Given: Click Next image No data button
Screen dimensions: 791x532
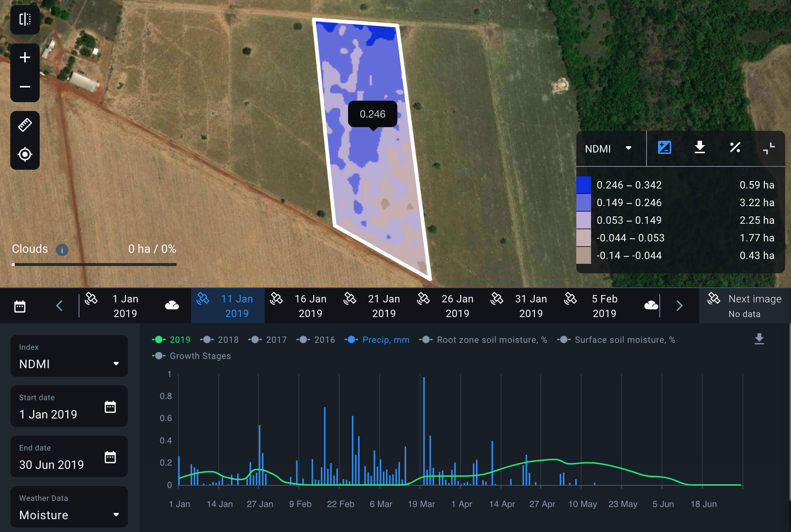Looking at the screenshot, I should (745, 306).
